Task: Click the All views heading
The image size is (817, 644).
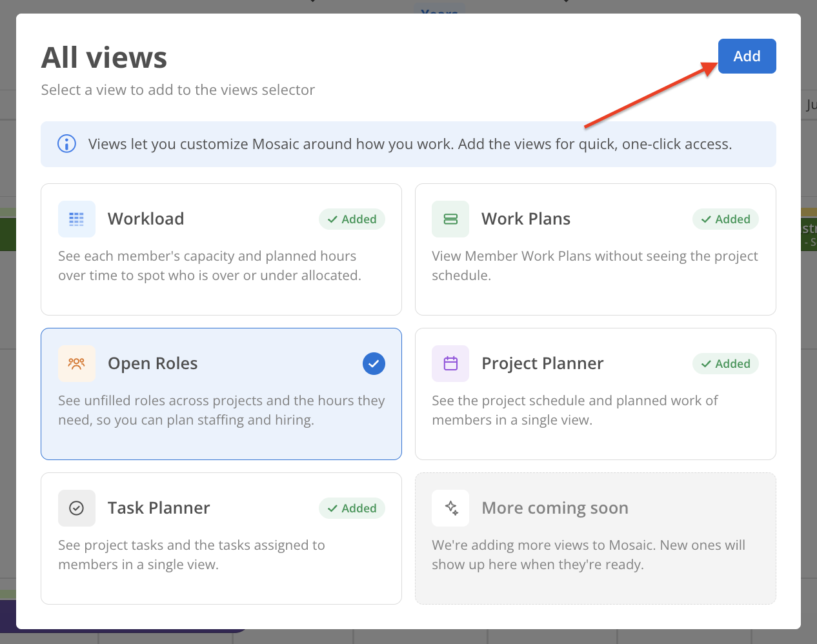Action: (105, 57)
